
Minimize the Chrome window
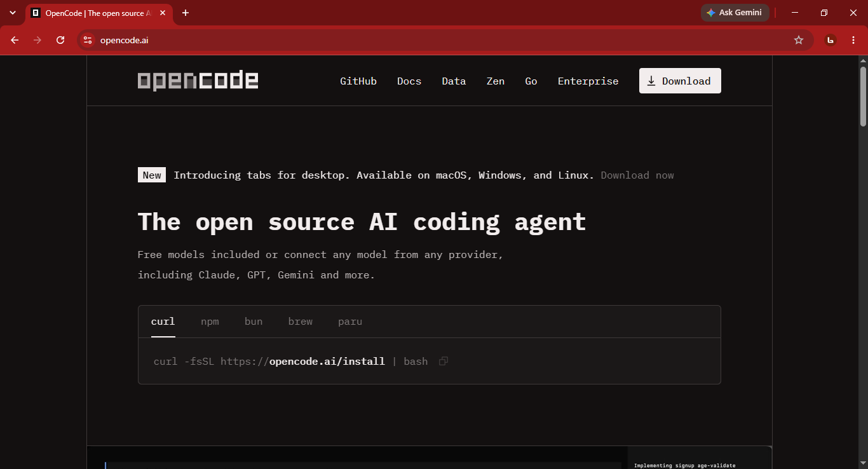click(x=794, y=13)
